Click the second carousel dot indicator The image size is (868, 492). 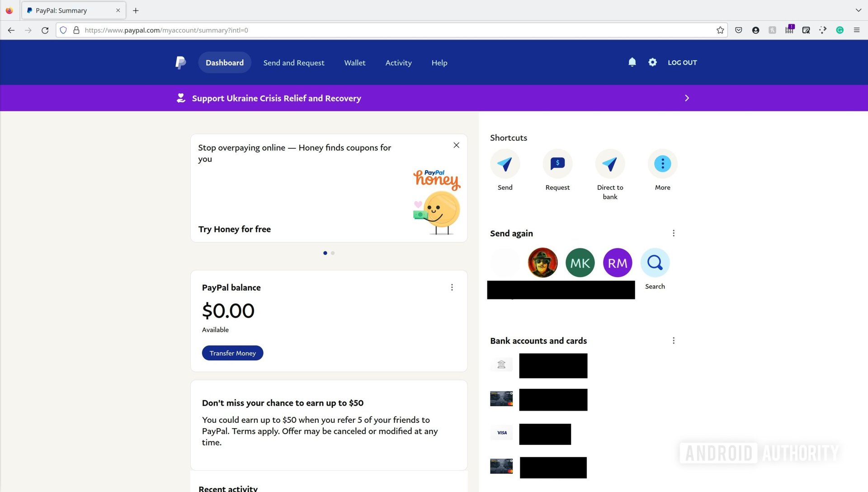(333, 253)
